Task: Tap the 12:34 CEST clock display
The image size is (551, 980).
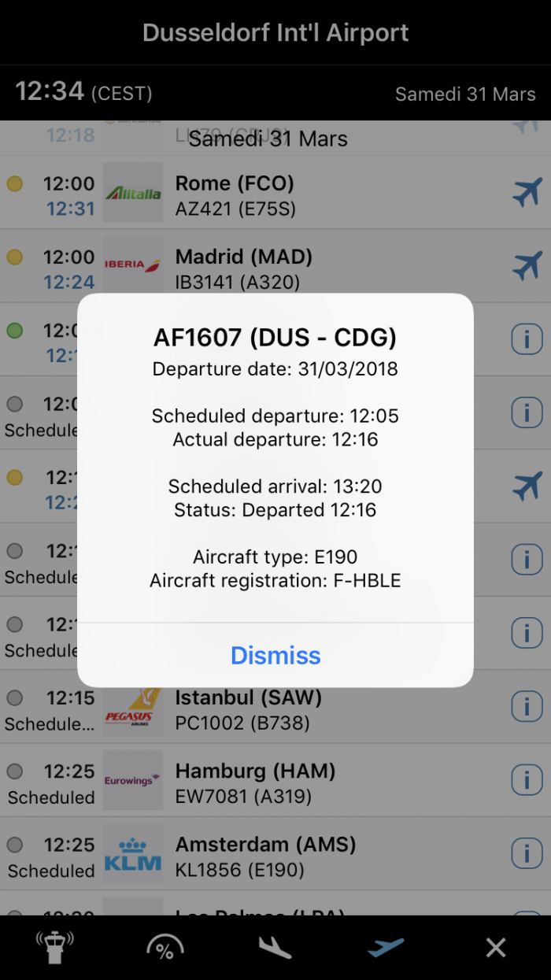Action: pos(83,92)
